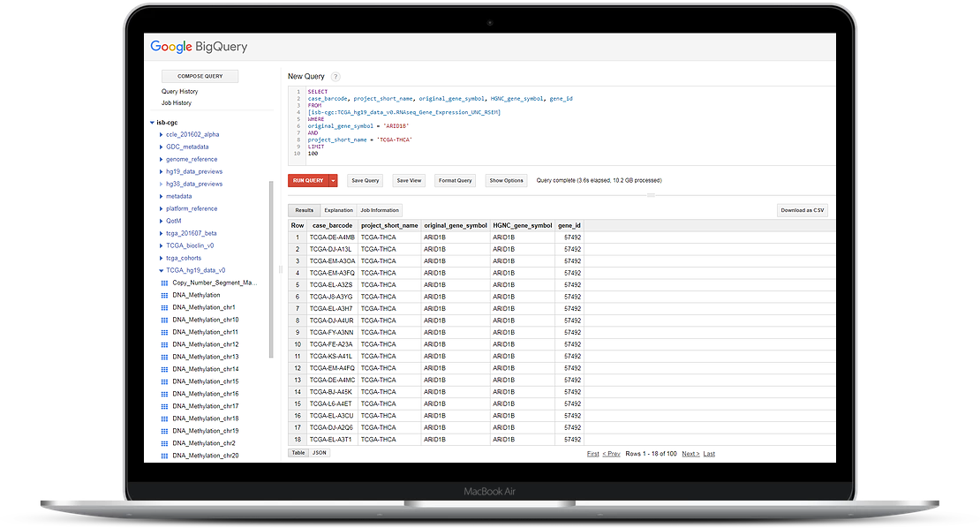Expand the hg38_data_previews dataset
This screenshot has height=528, width=980.
[162, 184]
